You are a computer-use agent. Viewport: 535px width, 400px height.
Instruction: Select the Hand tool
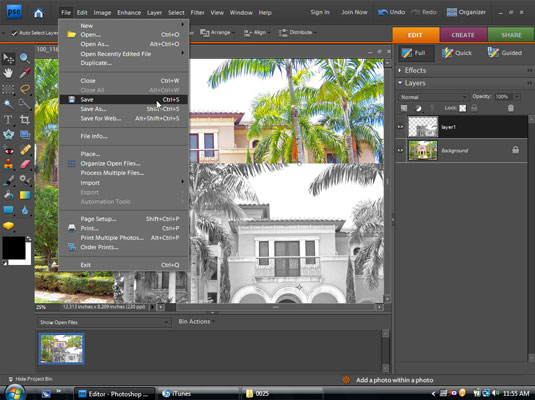click(x=8, y=73)
